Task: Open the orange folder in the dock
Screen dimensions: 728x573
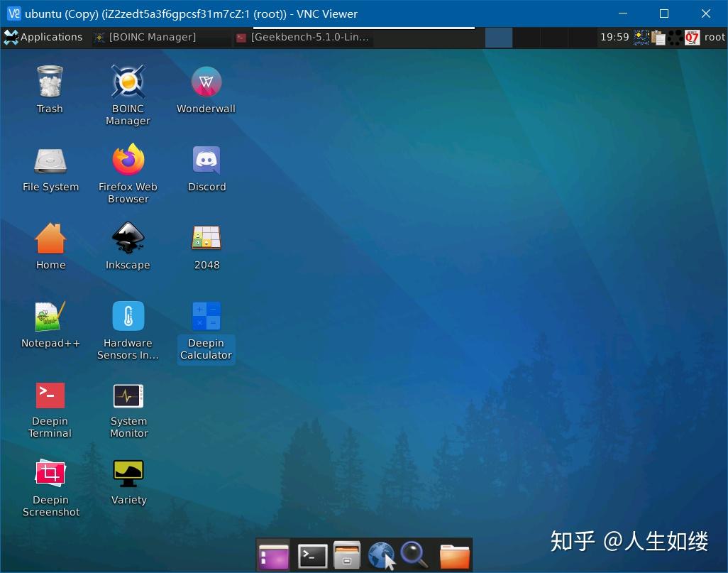Action: click(x=455, y=556)
